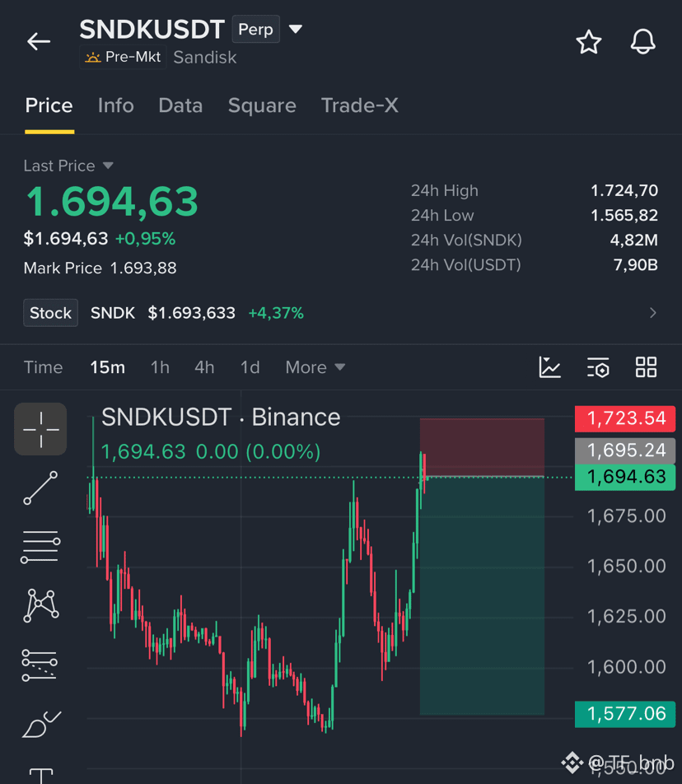Viewport: 682px width, 784px height.
Task: Select the 1d interval
Action: [250, 367]
